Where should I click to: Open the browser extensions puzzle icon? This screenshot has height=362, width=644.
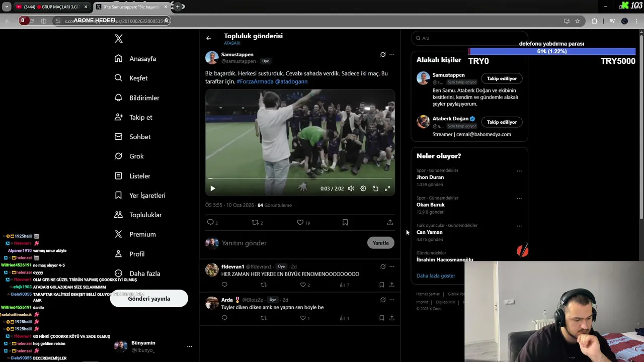[595, 21]
